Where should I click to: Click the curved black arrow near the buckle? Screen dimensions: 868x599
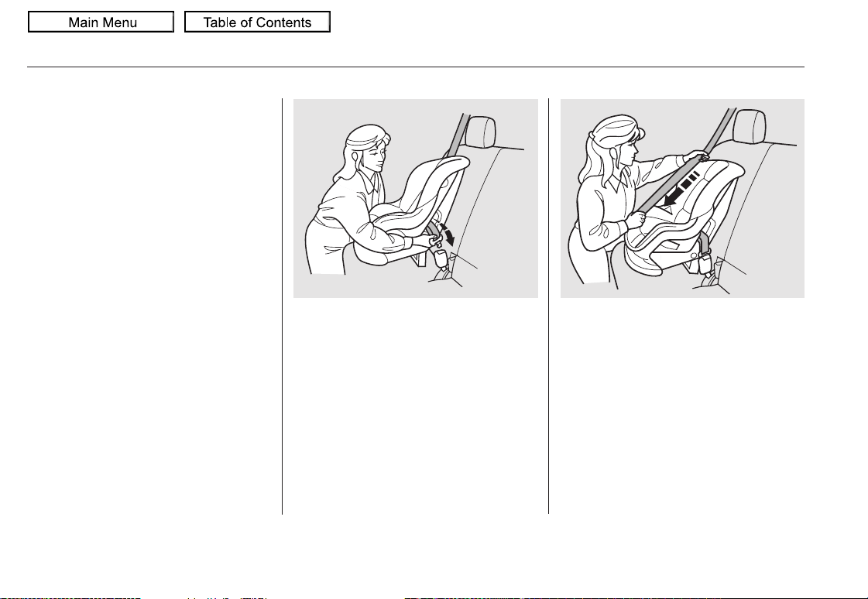click(448, 234)
